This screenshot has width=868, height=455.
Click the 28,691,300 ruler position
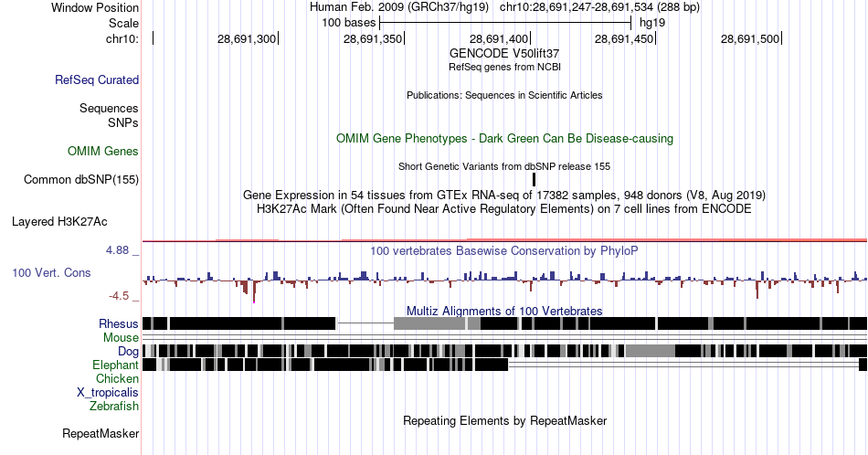point(247,38)
